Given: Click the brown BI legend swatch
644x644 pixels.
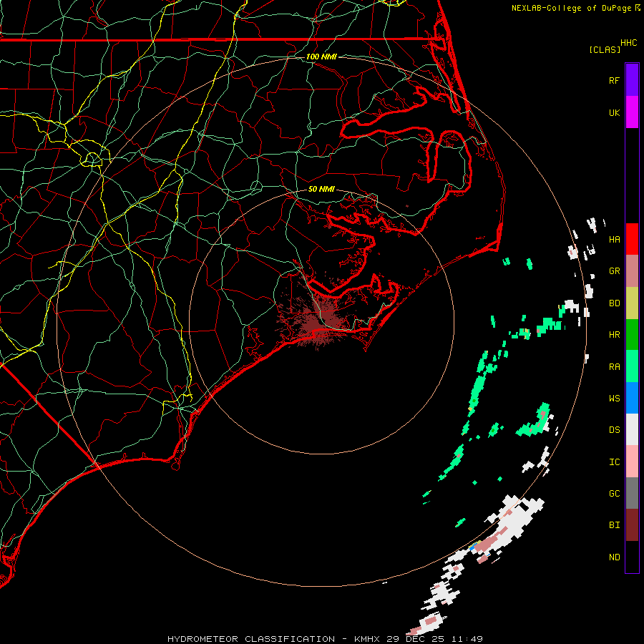Looking at the screenshot, I should (632, 525).
